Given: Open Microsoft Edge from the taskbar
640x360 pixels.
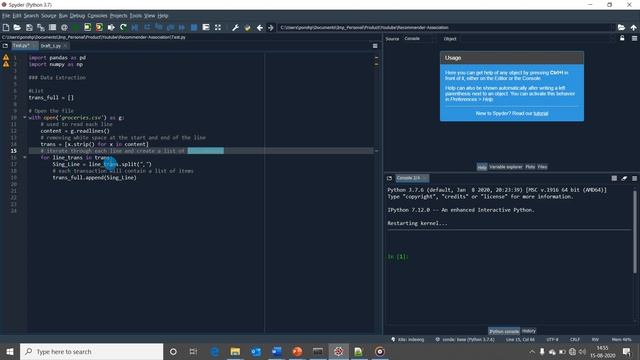Looking at the screenshot, I should (x=215, y=351).
